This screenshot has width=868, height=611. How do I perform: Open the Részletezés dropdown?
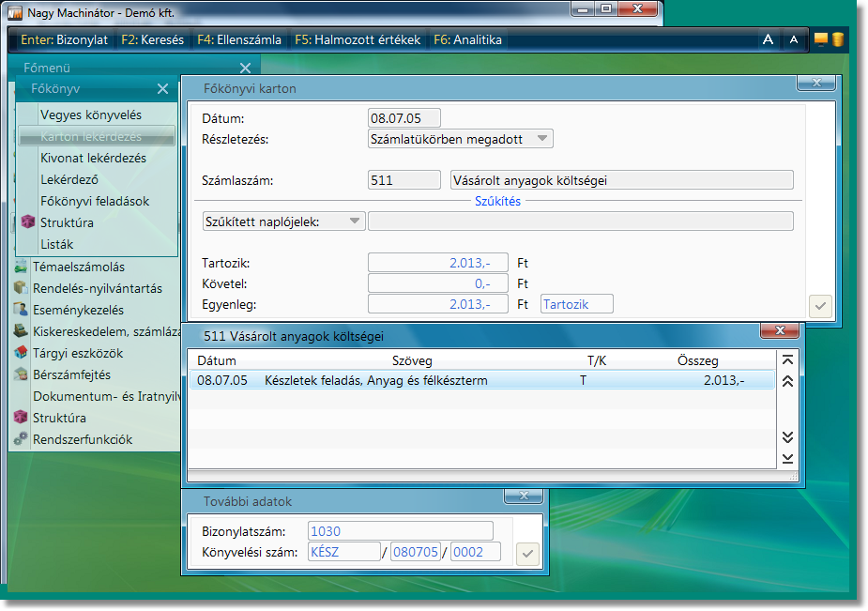point(461,139)
